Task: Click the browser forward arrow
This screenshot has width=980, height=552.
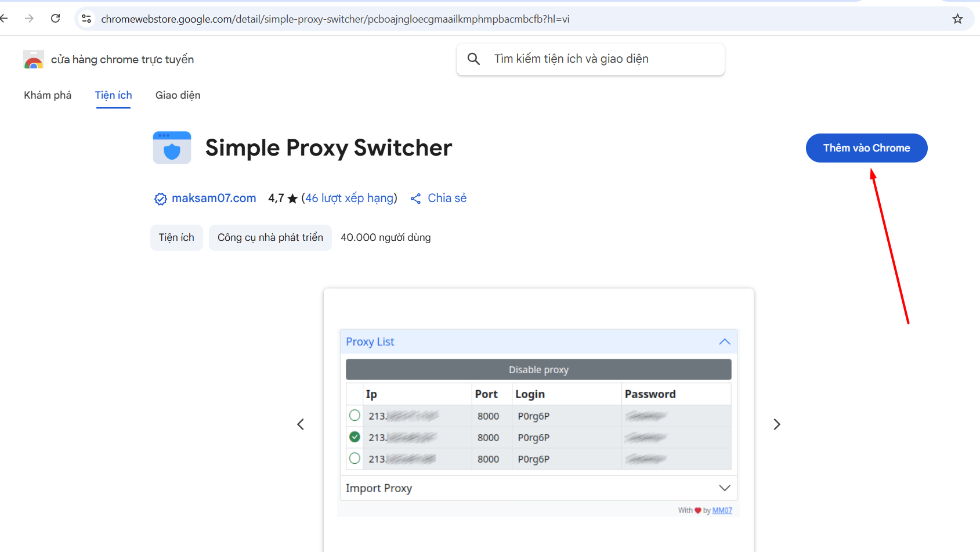Action: (29, 19)
